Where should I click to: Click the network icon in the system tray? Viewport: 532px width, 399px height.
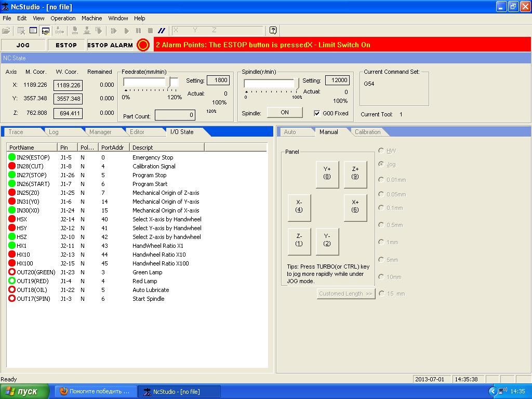point(503,391)
